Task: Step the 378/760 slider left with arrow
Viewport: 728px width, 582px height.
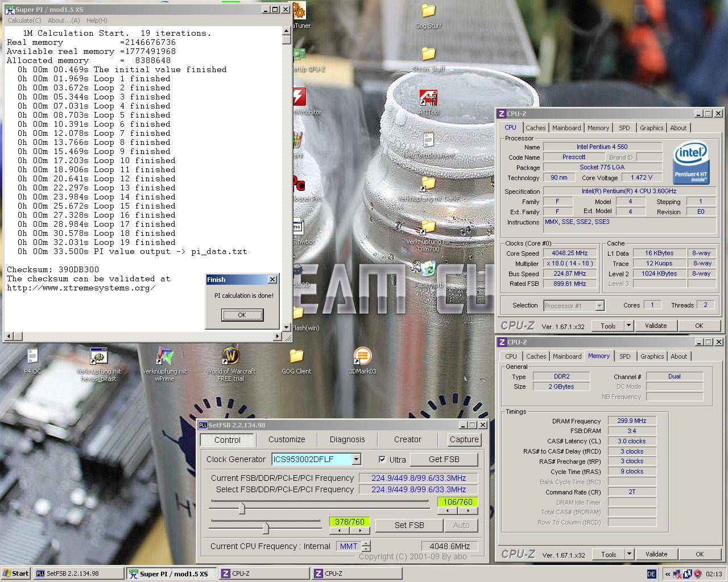Action: click(340, 530)
